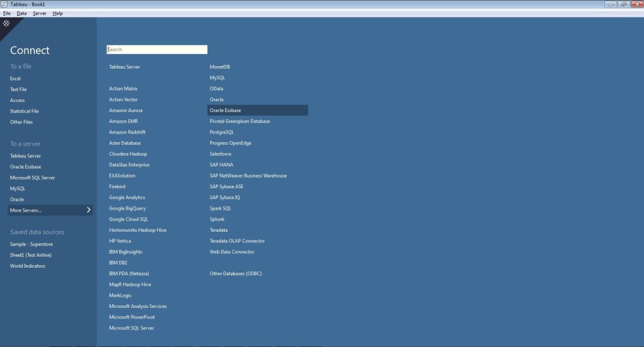644x347 pixels.
Task: Open the File menu
Action: (6, 13)
